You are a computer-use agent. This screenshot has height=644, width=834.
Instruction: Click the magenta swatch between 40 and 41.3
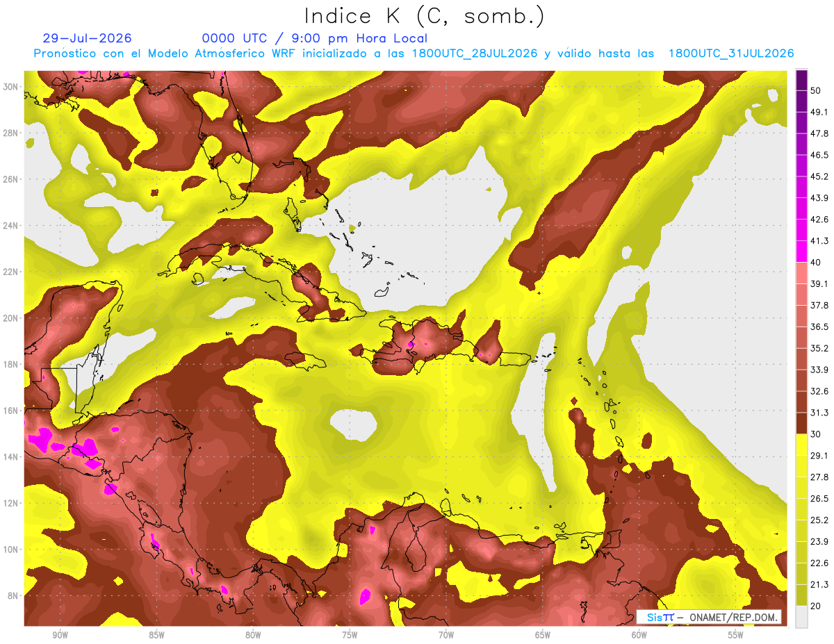801,251
